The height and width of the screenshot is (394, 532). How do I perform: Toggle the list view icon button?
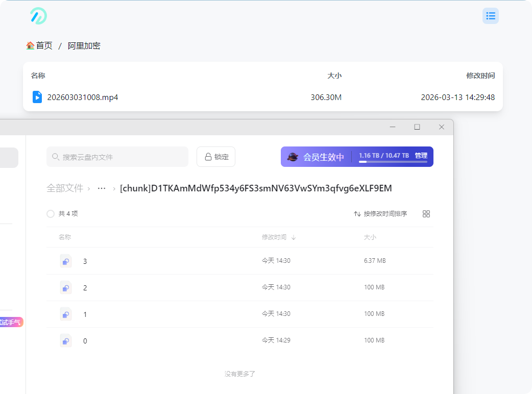tap(490, 16)
